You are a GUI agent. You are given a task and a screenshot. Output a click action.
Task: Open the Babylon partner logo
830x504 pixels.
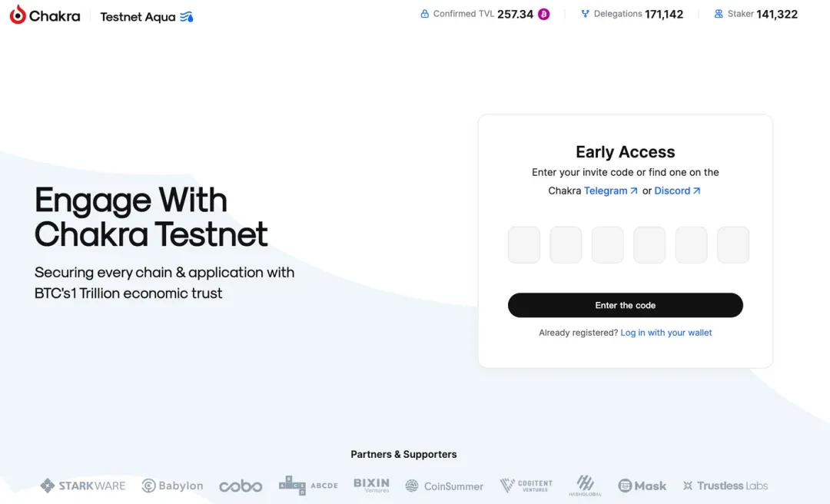pos(173,486)
